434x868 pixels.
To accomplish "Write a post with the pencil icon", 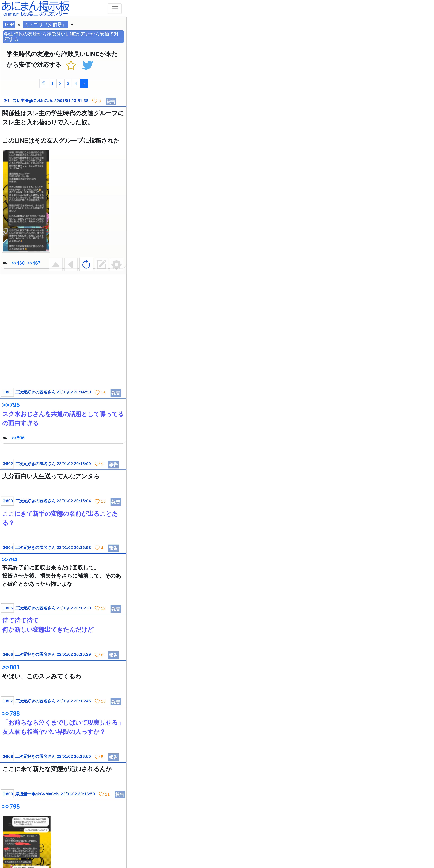I will (101, 265).
